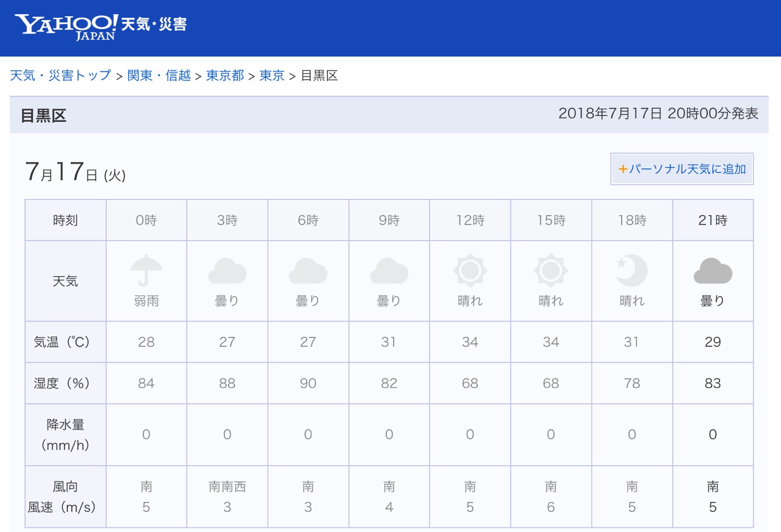Viewport: 781px width, 532px height.
Task: Click the cloud icon at 9時
Action: click(389, 271)
